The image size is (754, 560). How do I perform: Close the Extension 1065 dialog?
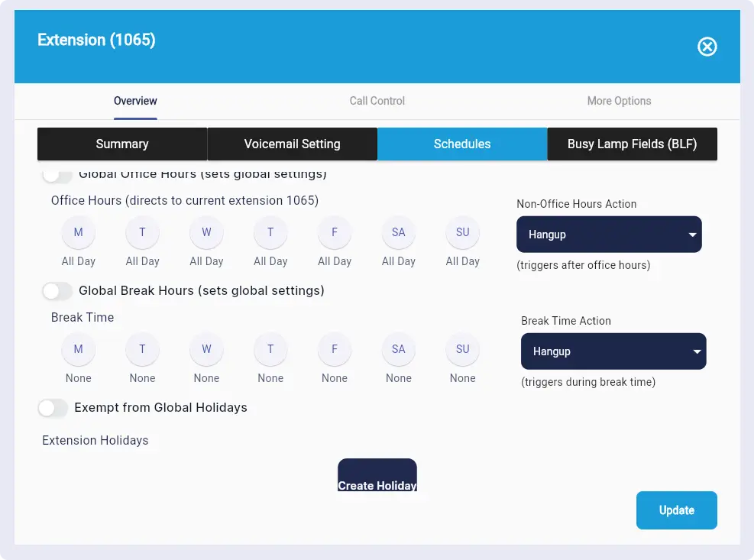[x=707, y=47]
